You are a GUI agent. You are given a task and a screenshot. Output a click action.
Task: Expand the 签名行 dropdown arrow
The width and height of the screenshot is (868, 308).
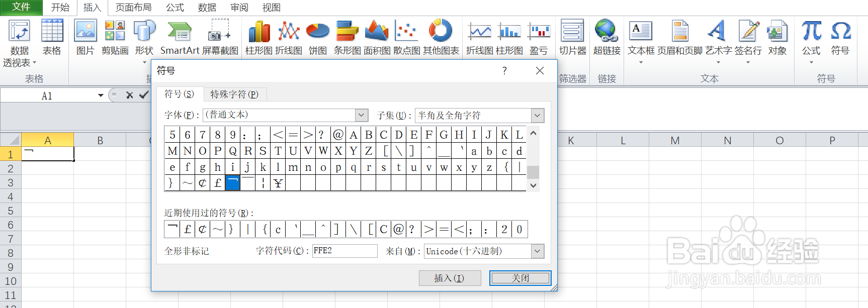pyautogui.click(x=748, y=62)
